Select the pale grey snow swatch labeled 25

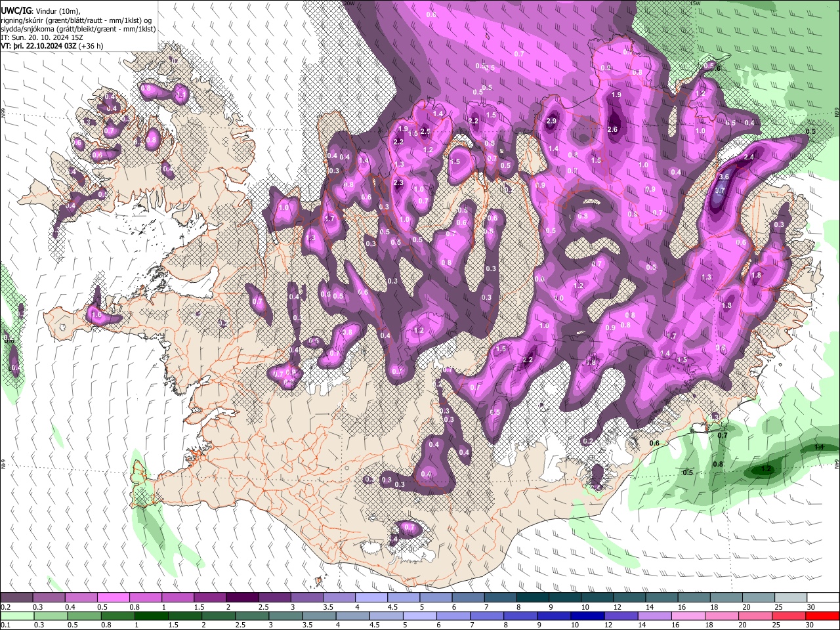tap(790, 598)
